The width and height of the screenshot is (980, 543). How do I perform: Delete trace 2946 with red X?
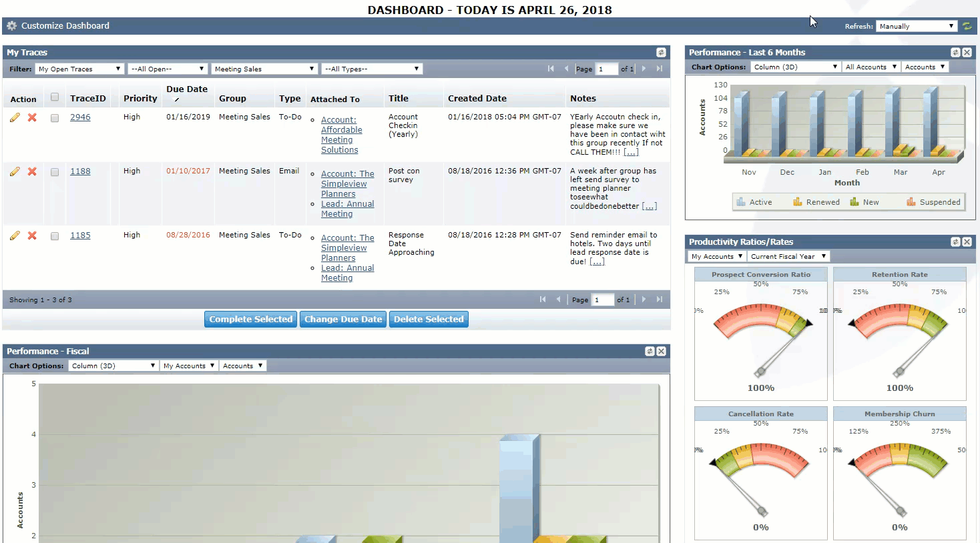tap(32, 117)
